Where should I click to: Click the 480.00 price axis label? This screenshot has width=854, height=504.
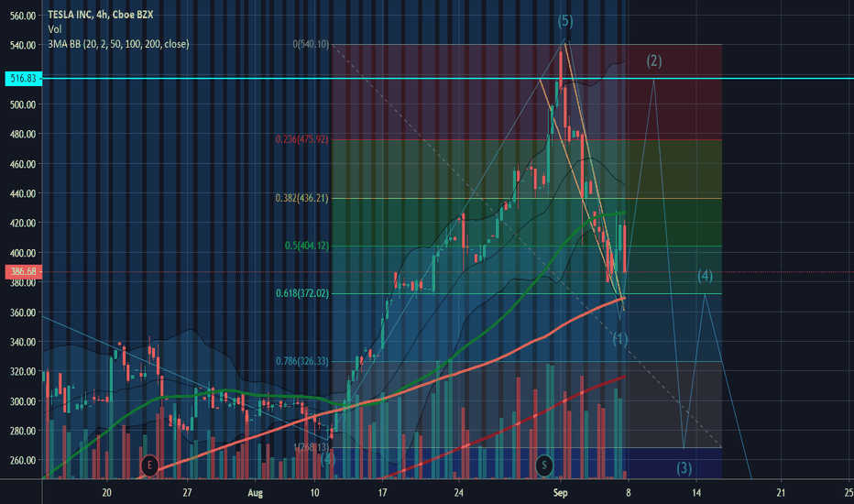(23, 134)
